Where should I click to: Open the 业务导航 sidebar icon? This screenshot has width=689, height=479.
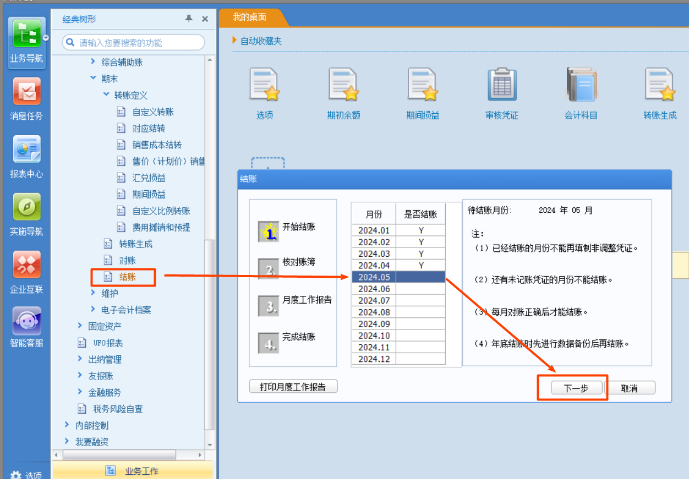27,38
